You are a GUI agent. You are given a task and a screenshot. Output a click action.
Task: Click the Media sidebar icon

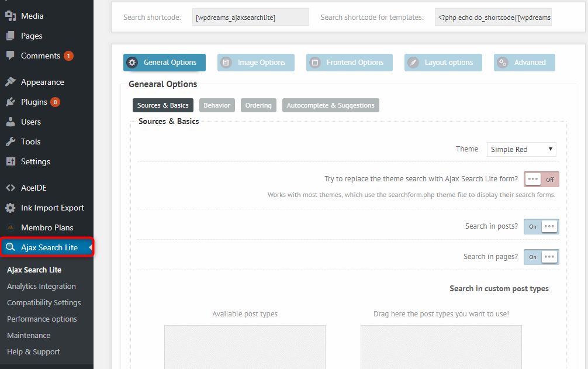coord(11,16)
